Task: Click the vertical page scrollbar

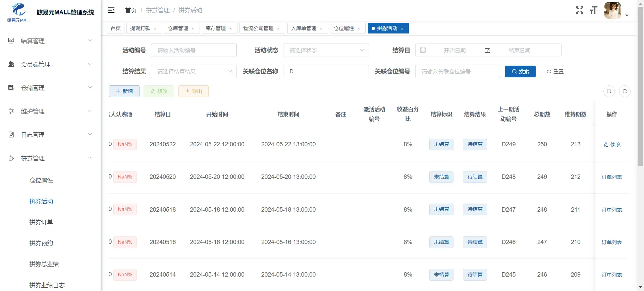Action: pyautogui.click(x=640, y=87)
